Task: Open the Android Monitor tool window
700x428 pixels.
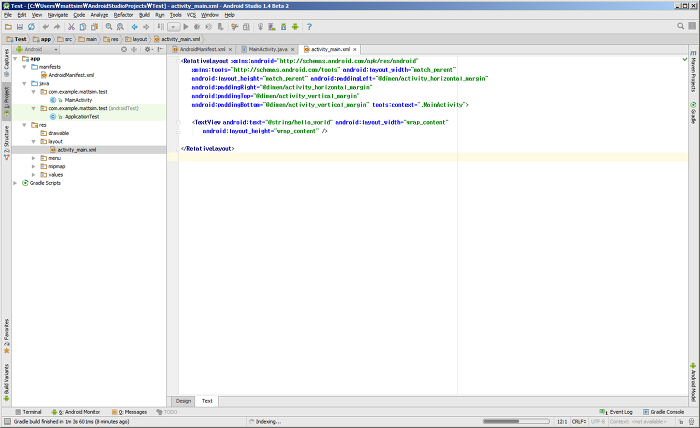Action: 76,412
